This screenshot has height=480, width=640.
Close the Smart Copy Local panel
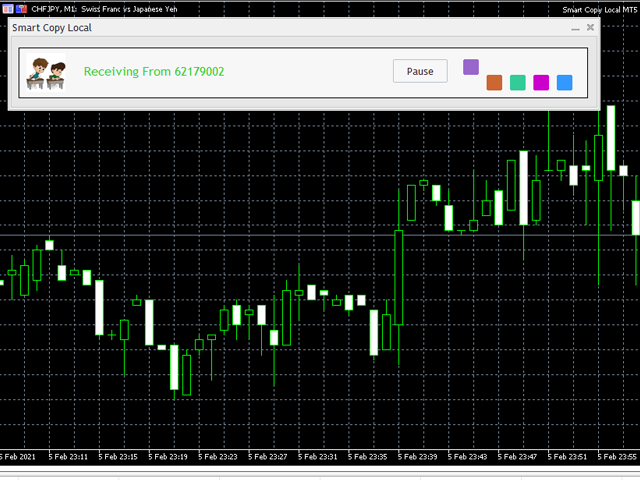pos(590,27)
